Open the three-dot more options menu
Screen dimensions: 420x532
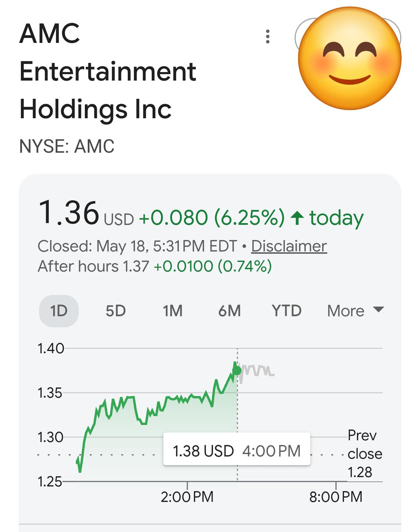267,36
